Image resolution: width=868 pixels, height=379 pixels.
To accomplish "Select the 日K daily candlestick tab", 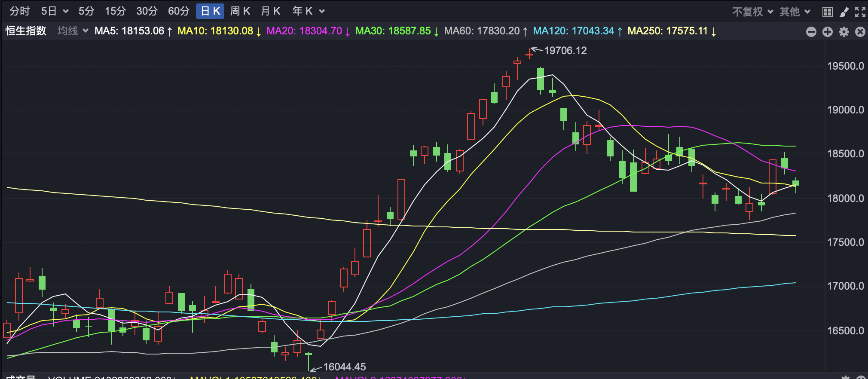I will point(210,11).
